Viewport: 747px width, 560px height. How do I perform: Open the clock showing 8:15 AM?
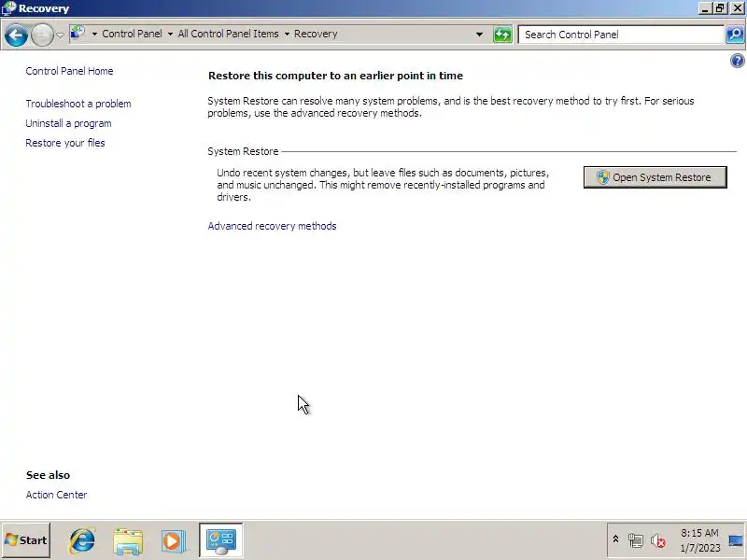point(699,540)
